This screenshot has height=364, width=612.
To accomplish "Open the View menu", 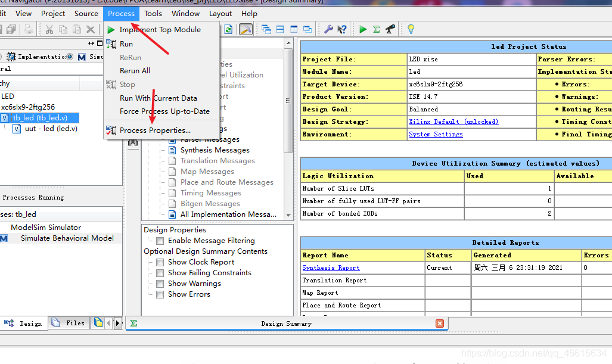I will pos(23,14).
